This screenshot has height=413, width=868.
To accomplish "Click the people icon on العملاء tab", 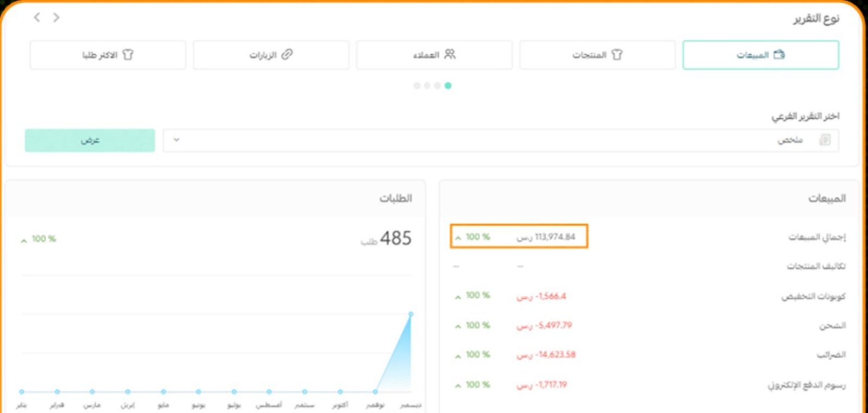I will click(450, 54).
